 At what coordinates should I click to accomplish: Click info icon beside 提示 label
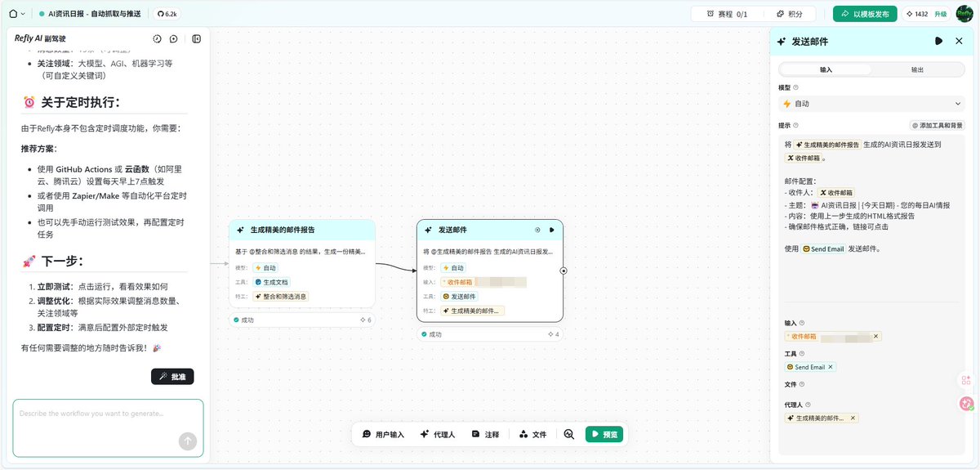click(x=796, y=125)
